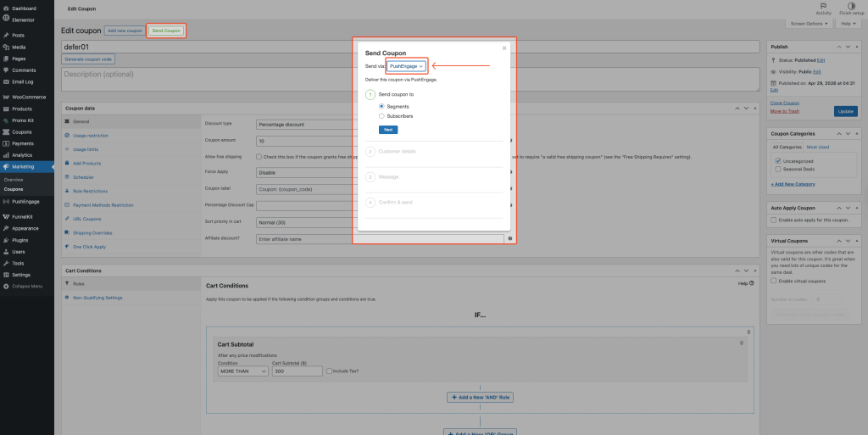Click the Email Log sidebar icon

coord(6,82)
